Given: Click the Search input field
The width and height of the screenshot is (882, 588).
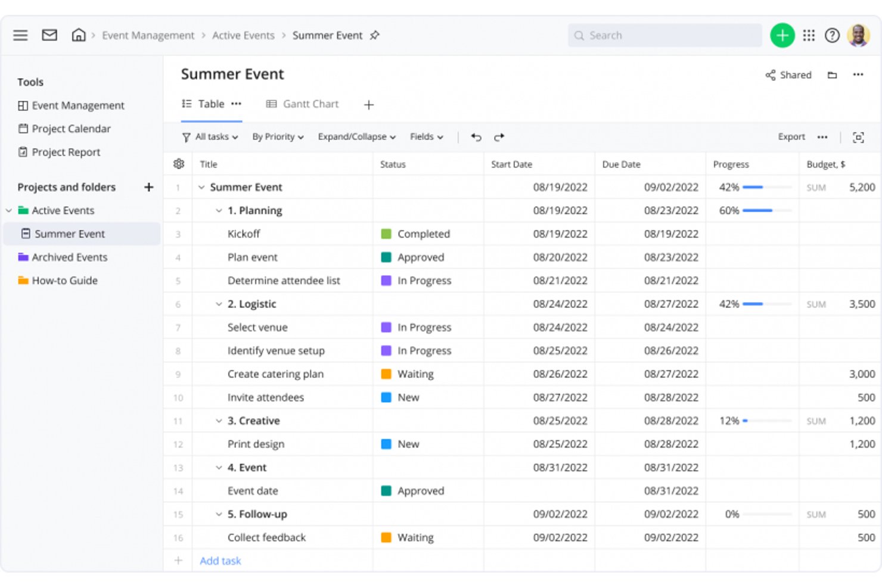Looking at the screenshot, I should [x=664, y=36].
